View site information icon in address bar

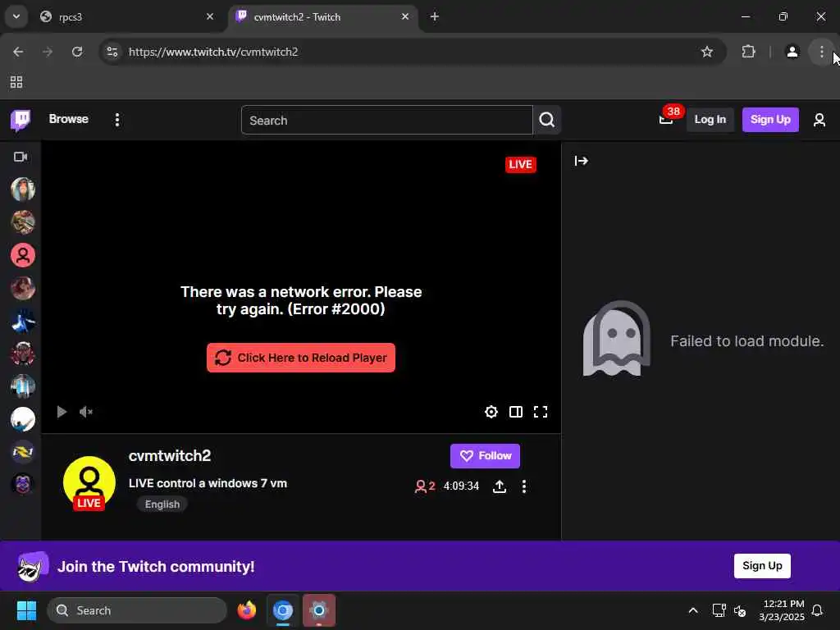click(x=112, y=52)
